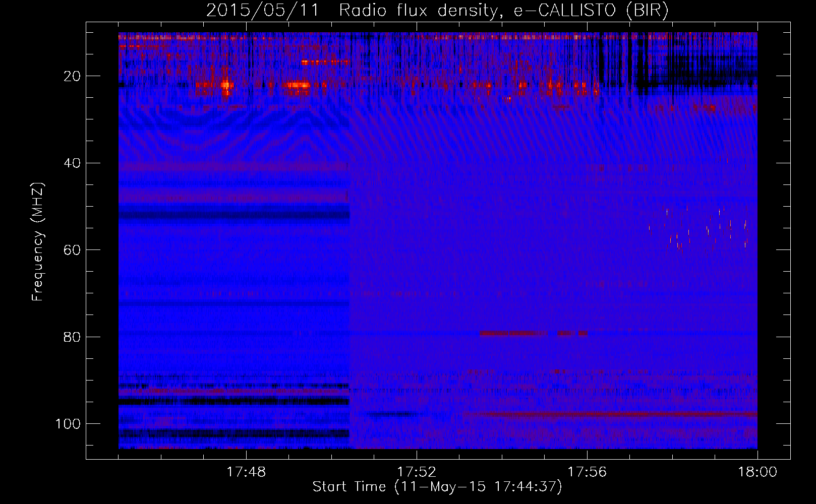
Task: Click the 17:48 time tick label
Action: 246,472
